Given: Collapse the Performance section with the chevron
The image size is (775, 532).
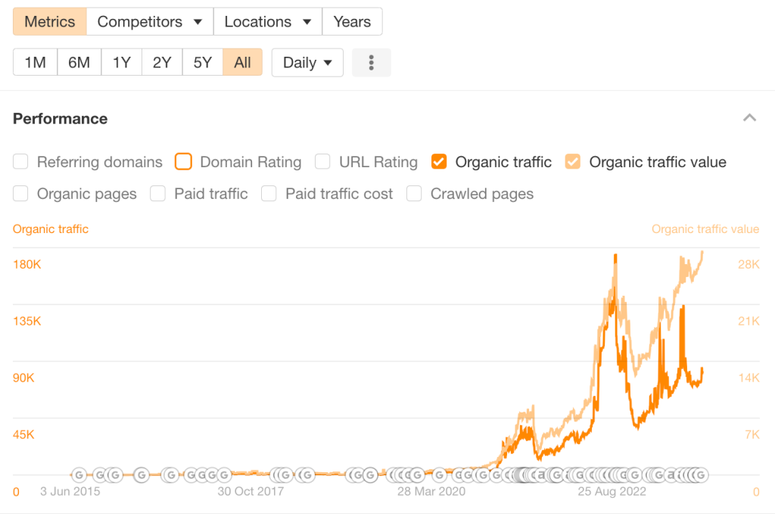Looking at the screenshot, I should coord(749,118).
